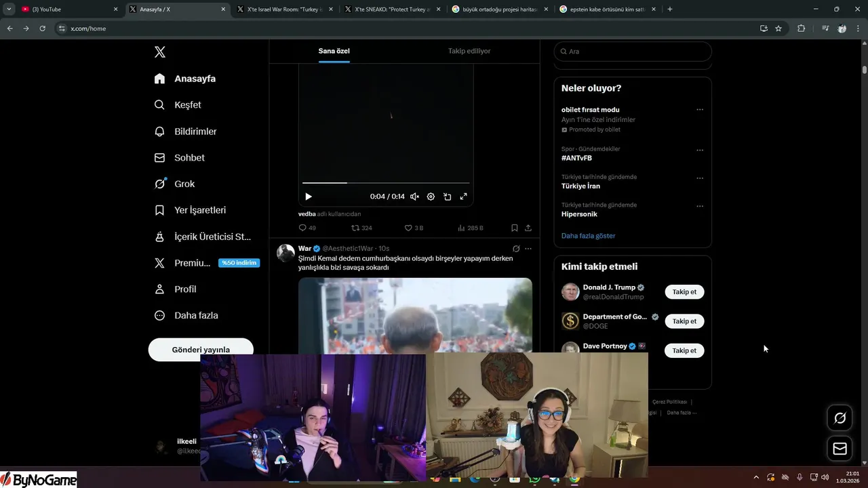Switch to Takip ediliyor tab
The width and height of the screenshot is (868, 488).
[x=469, y=51]
